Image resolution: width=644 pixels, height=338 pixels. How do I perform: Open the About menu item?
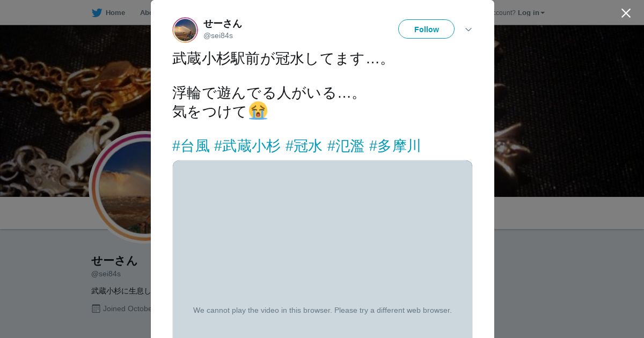145,12
